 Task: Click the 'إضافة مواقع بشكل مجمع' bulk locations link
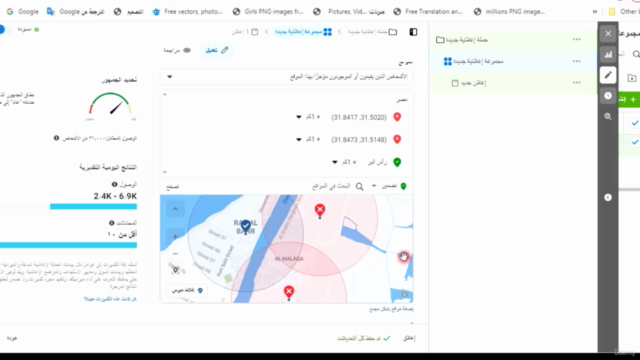(391, 309)
